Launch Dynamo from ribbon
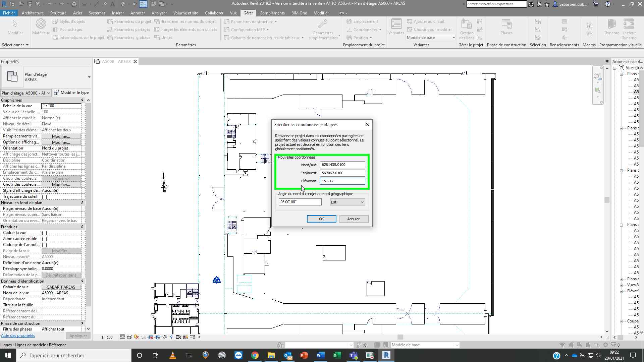 612,26
